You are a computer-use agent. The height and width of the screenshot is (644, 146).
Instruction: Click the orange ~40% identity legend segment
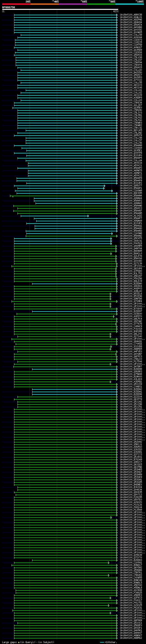45,4
